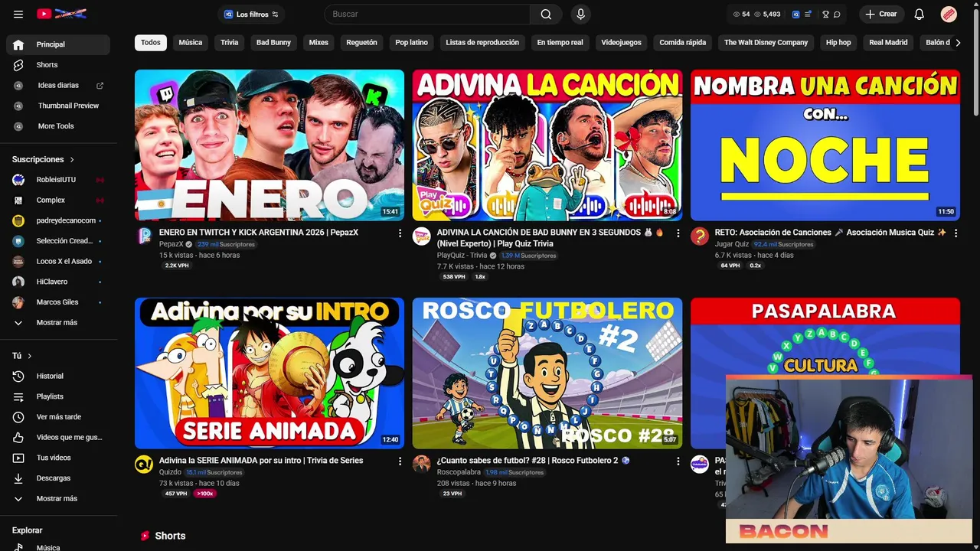980x551 pixels.
Task: Select the Trivia filter chip
Action: [x=230, y=43]
